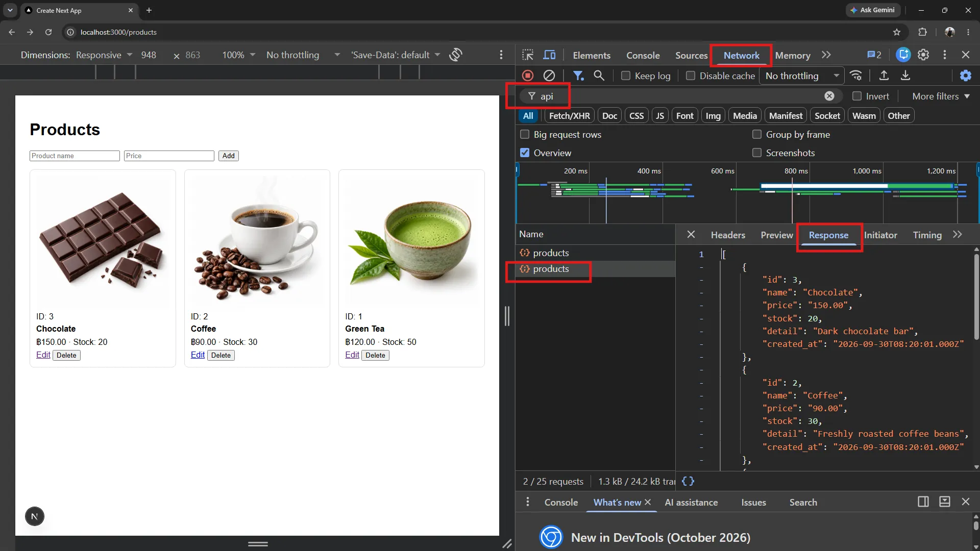Uncheck the Overview checkbox

click(x=525, y=153)
